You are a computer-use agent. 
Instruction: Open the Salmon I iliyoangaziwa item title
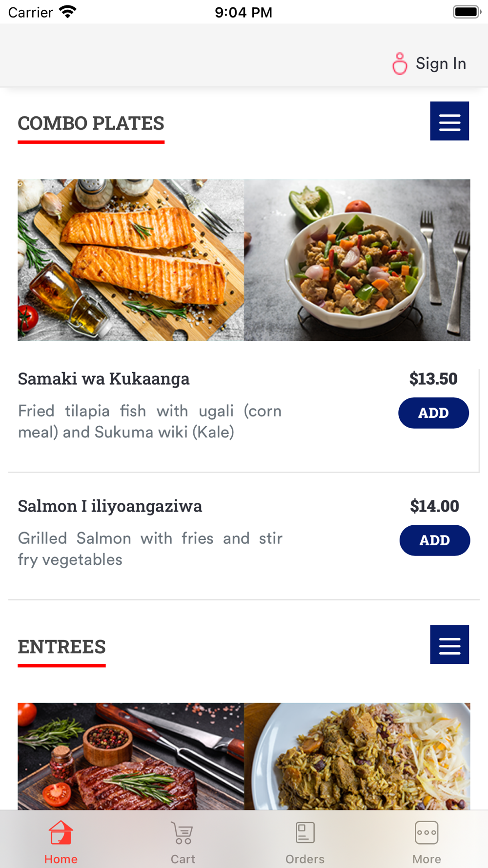[x=110, y=506]
